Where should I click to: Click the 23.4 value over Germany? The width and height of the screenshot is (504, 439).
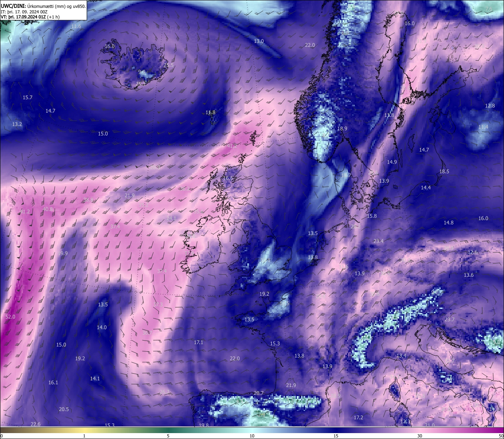[x=378, y=241]
